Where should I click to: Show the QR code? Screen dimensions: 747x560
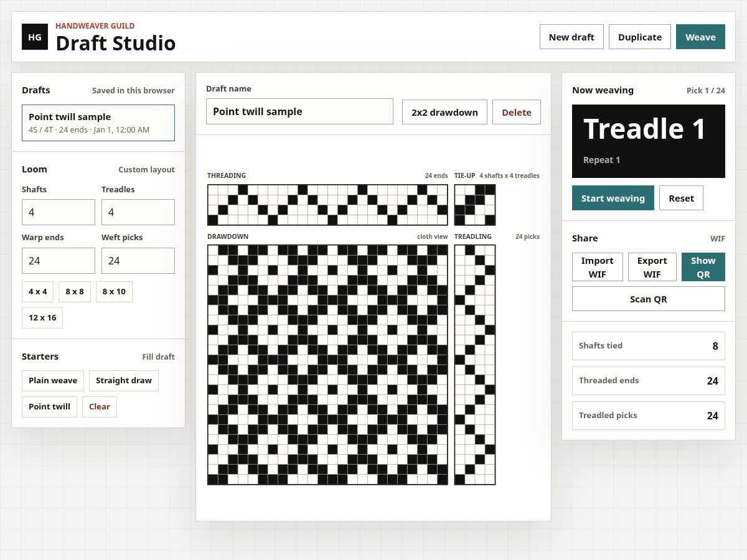point(703,267)
